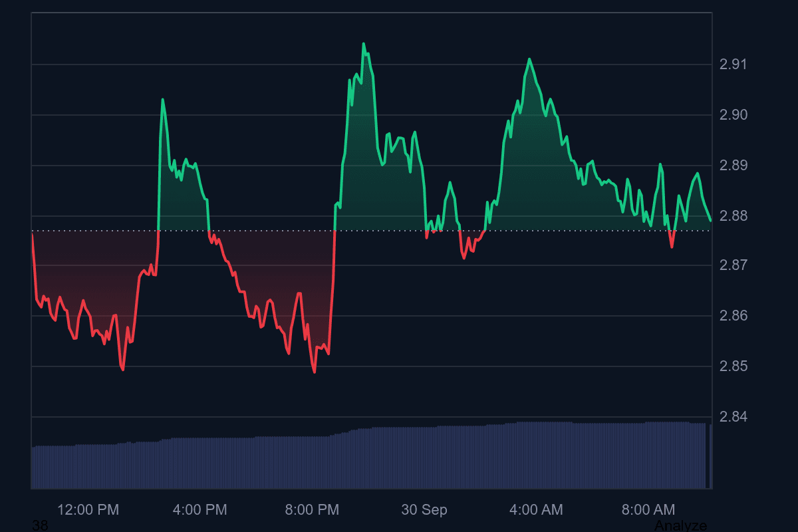The image size is (798, 532).
Task: Select the 12:00 PM time axis label
Action: point(88,510)
